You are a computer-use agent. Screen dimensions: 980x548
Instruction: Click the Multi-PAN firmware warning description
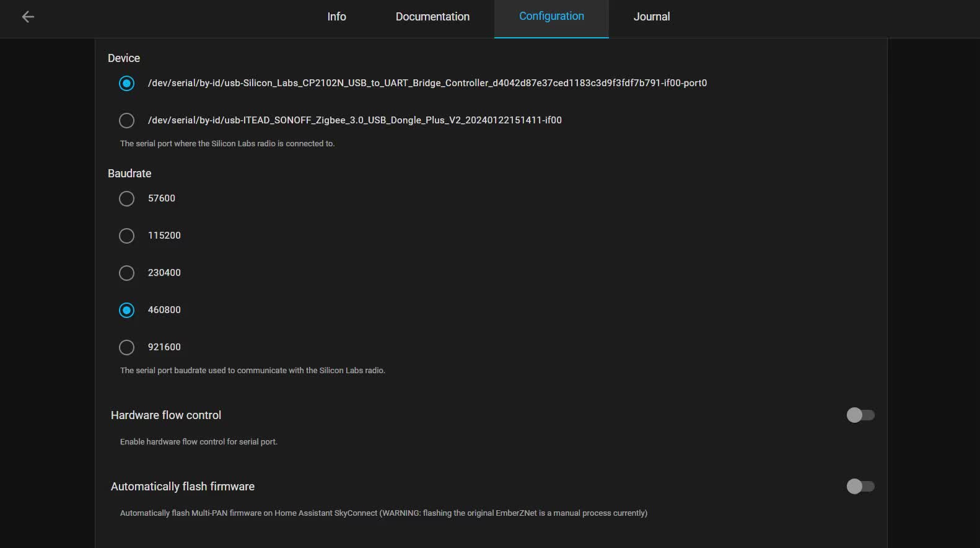(x=383, y=513)
